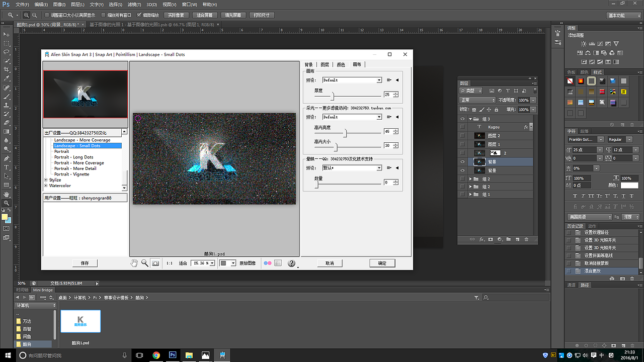
Task: Switch to the Mini Bridge tab
Action: click(x=43, y=290)
